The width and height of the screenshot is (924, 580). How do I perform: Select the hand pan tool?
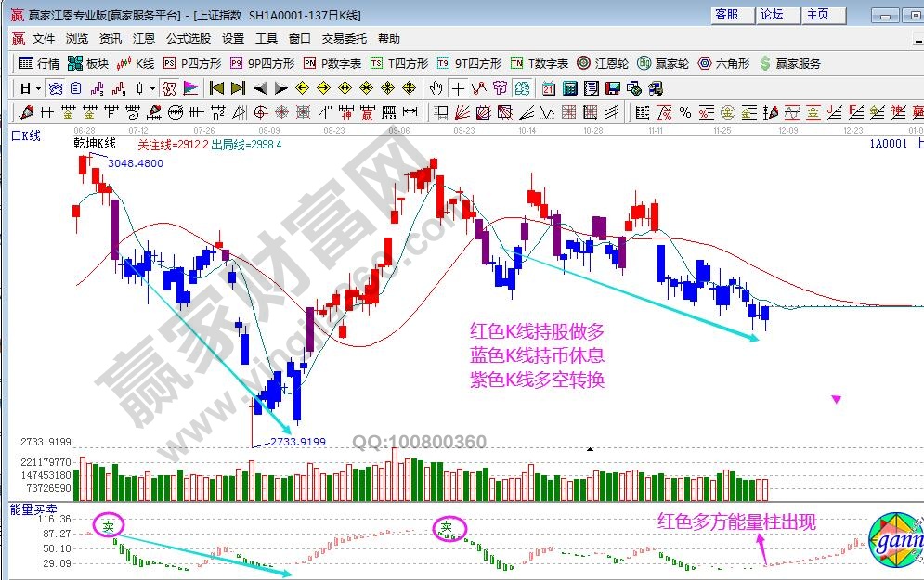436,88
